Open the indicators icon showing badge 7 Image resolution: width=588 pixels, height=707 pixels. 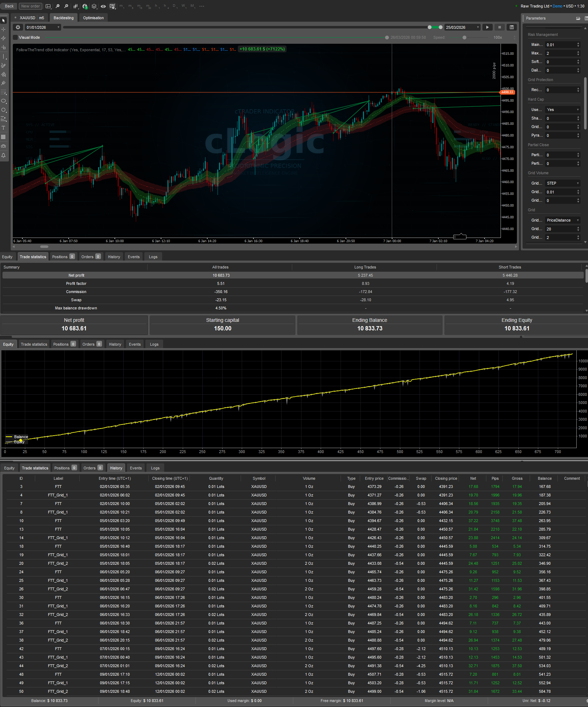(85, 6)
